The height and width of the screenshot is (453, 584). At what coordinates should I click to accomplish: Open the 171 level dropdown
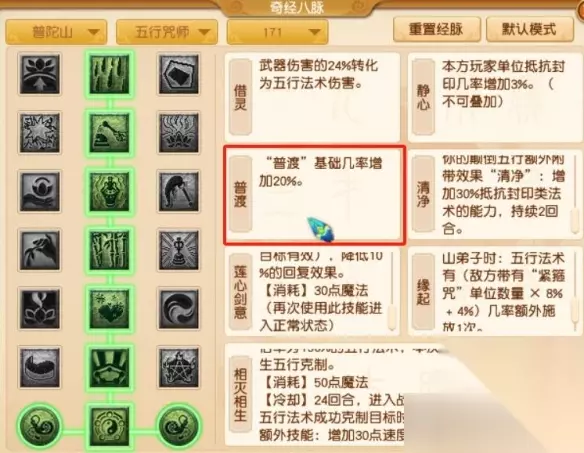coord(277,32)
